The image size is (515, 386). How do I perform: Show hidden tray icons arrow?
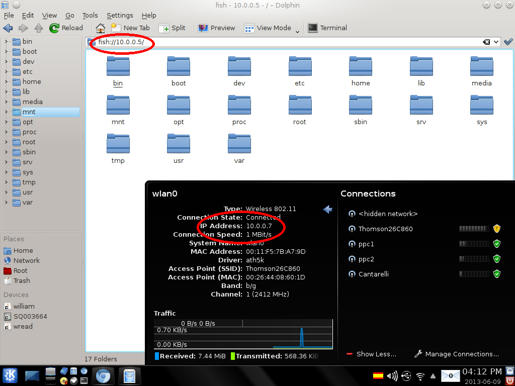pyautogui.click(x=433, y=376)
